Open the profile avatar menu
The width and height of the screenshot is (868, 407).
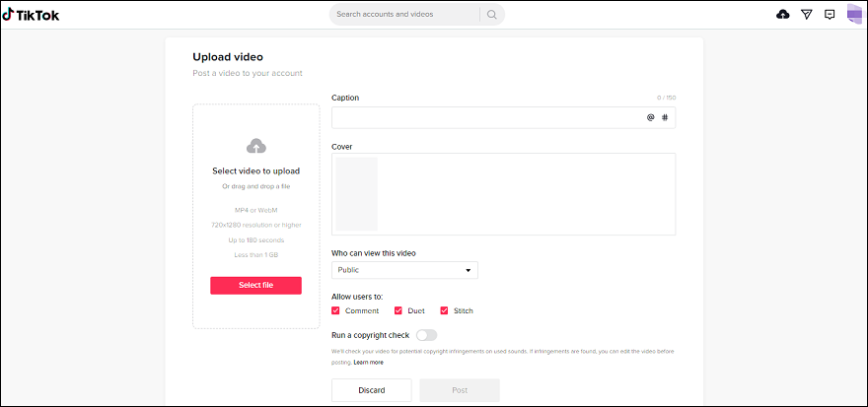click(856, 14)
